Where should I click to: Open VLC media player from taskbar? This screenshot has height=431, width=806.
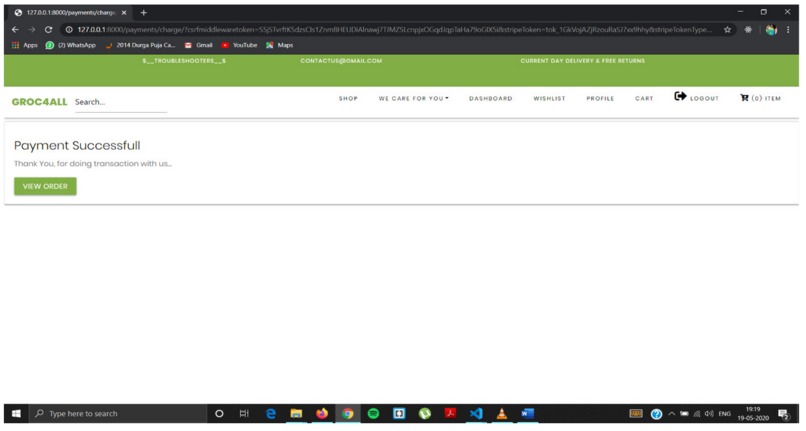pos(502,414)
